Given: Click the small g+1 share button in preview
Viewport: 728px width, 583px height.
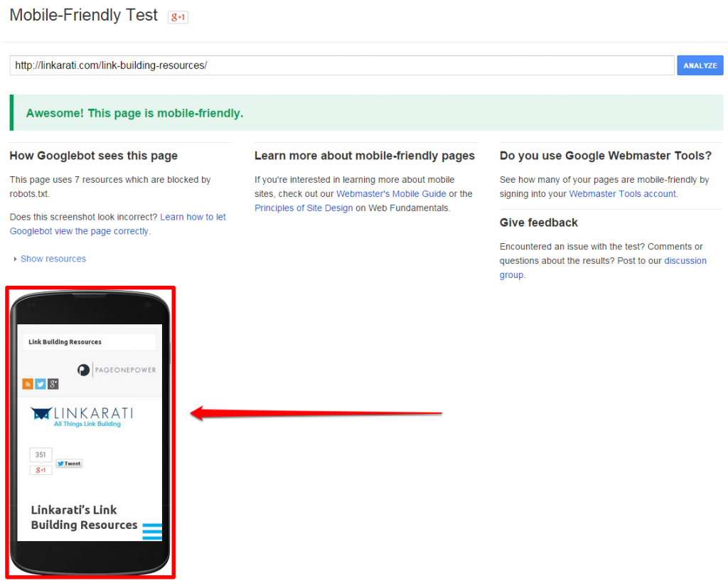Looking at the screenshot, I should pyautogui.click(x=41, y=470).
